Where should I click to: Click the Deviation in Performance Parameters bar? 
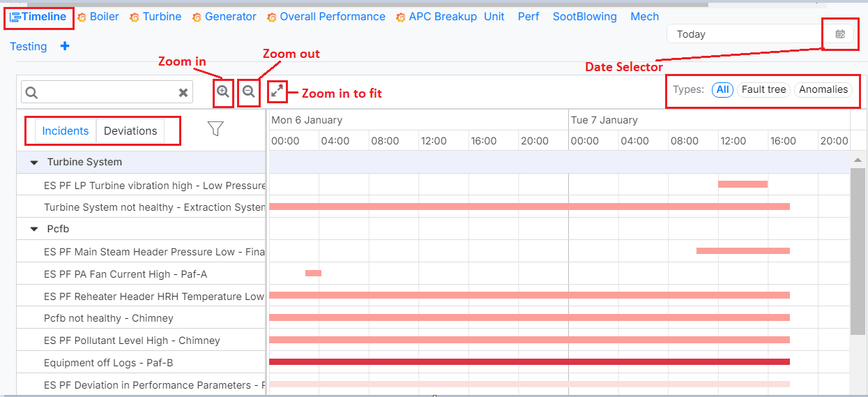point(529,384)
